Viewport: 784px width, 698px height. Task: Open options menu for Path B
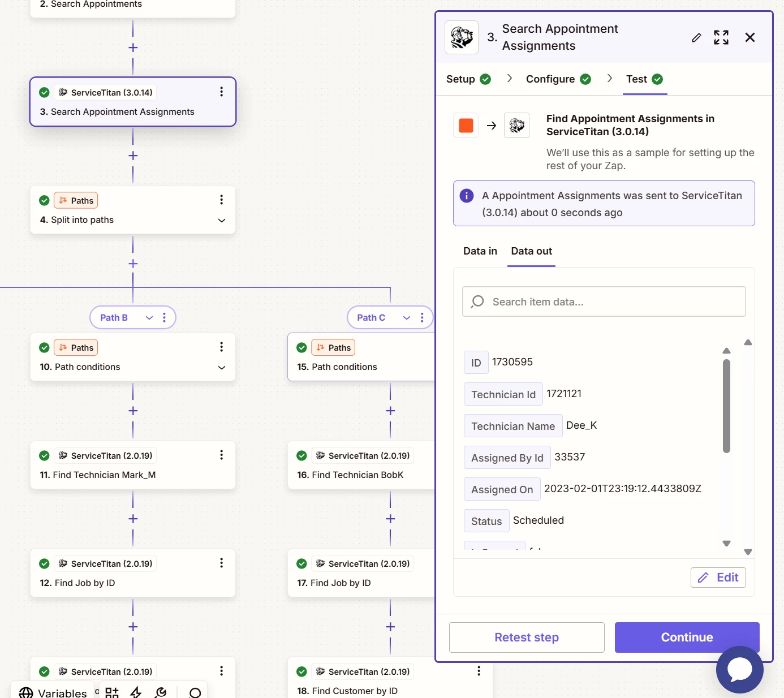pyautogui.click(x=165, y=317)
